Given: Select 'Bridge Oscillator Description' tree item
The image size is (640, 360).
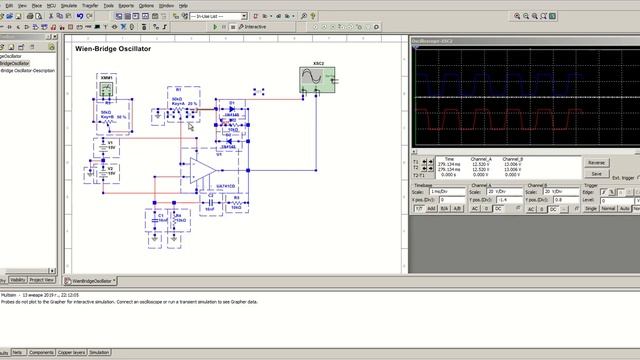Looking at the screenshot, I should coord(28,71).
